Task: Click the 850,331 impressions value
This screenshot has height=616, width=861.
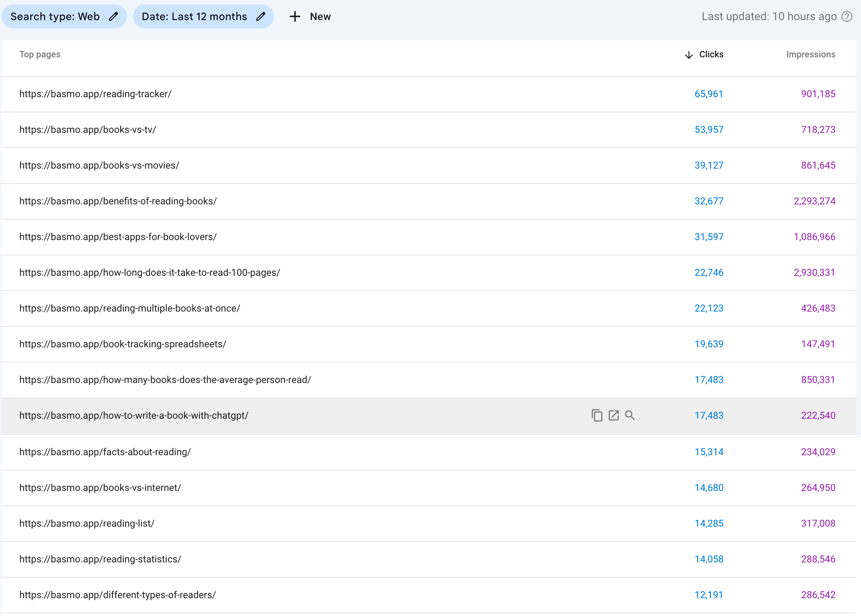Action: pos(818,380)
